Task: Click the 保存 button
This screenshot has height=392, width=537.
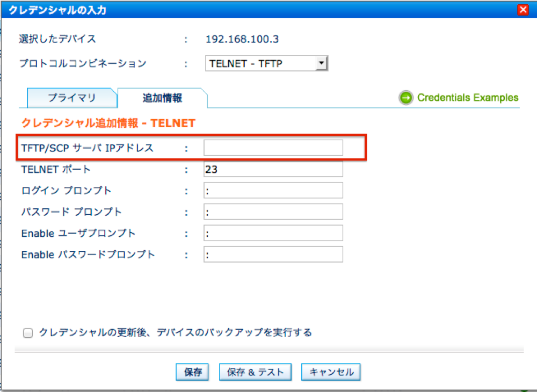Action: tap(193, 372)
